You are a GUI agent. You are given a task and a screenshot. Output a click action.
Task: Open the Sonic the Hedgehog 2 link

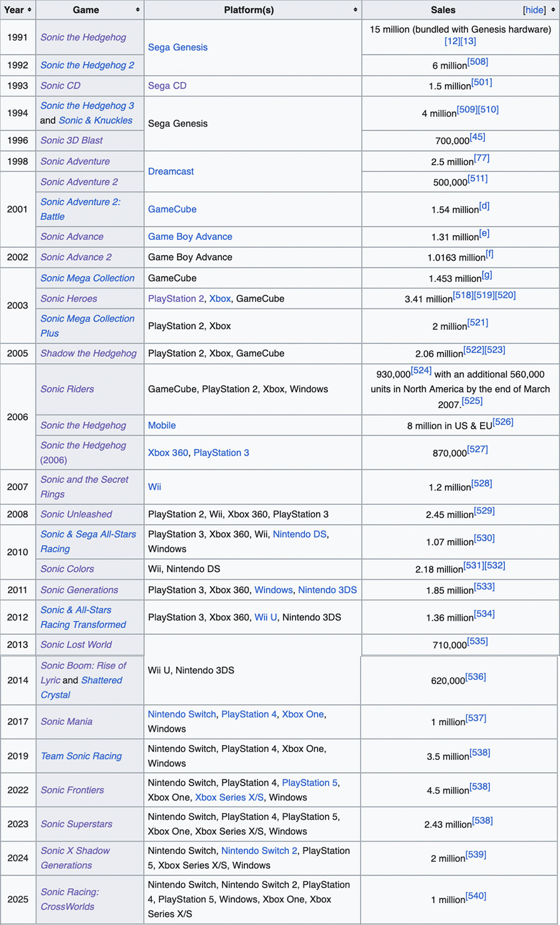pos(87,65)
